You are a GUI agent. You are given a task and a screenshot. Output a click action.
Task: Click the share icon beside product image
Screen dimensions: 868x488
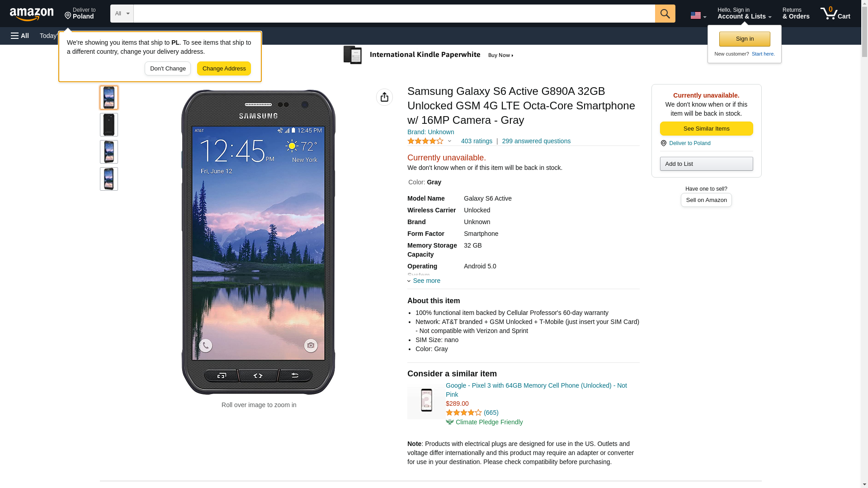(x=384, y=97)
